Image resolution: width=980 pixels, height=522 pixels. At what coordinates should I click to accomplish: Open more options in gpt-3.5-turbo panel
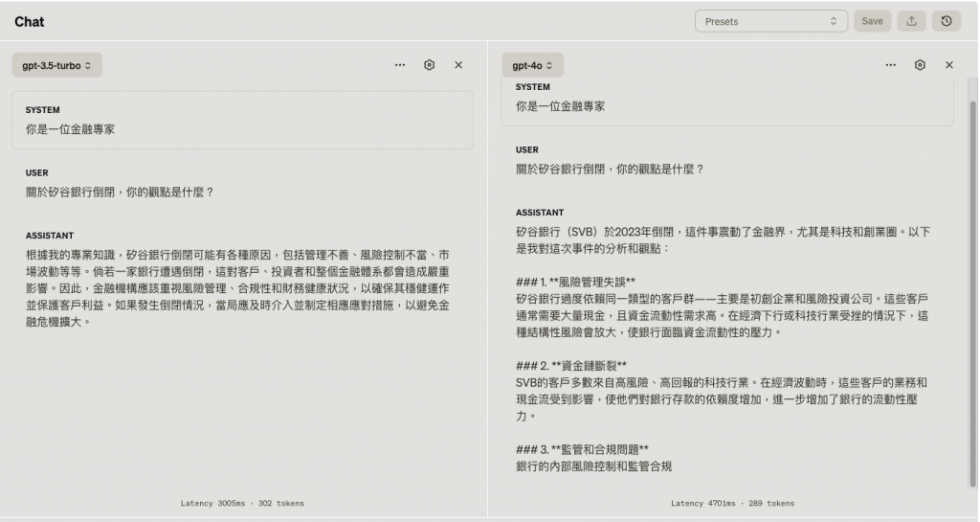(400, 65)
